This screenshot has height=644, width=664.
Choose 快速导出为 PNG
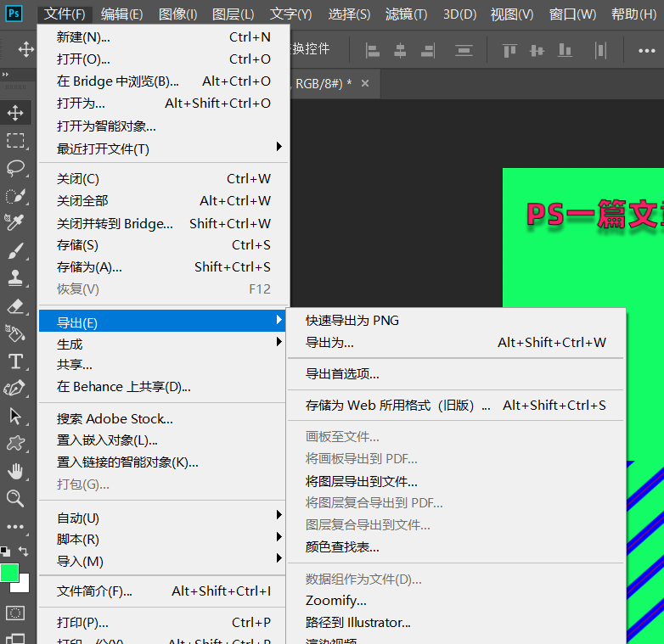(456, 321)
